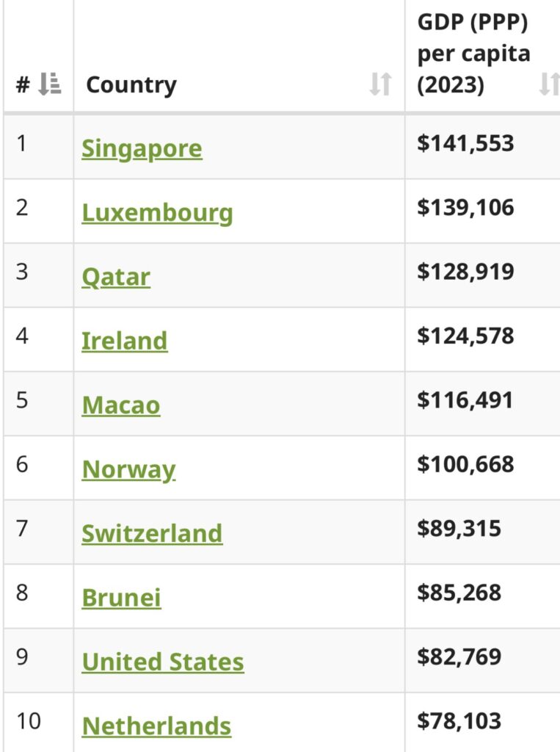Select the $82,769 United States value
560x752 pixels.
459,657
